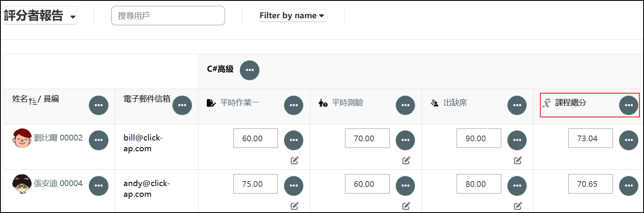Open user actions menu for 劉比爾 00002
The height and width of the screenshot is (213, 644).
tap(98, 140)
